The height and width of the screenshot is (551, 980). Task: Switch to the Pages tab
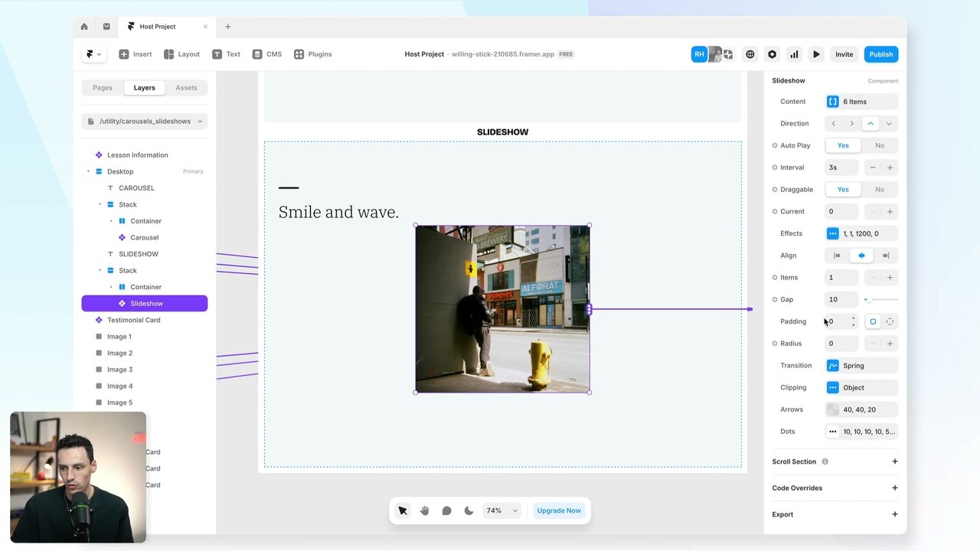point(103,88)
